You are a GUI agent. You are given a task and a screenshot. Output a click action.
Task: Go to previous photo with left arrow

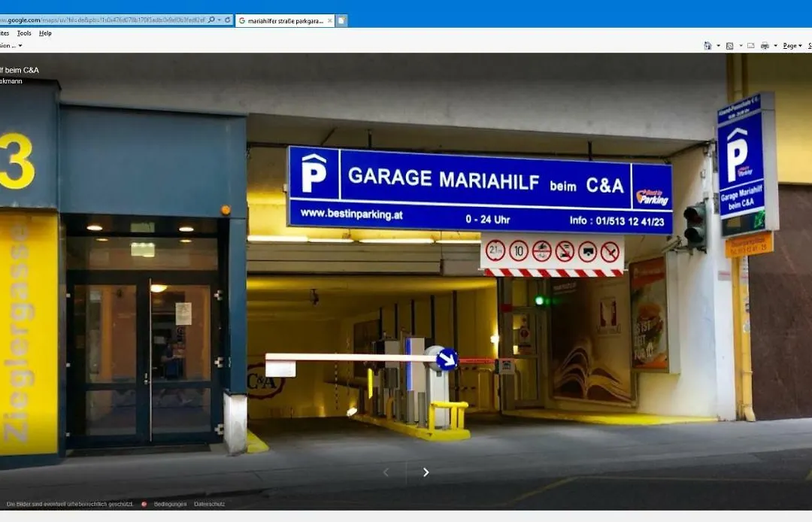coord(386,472)
